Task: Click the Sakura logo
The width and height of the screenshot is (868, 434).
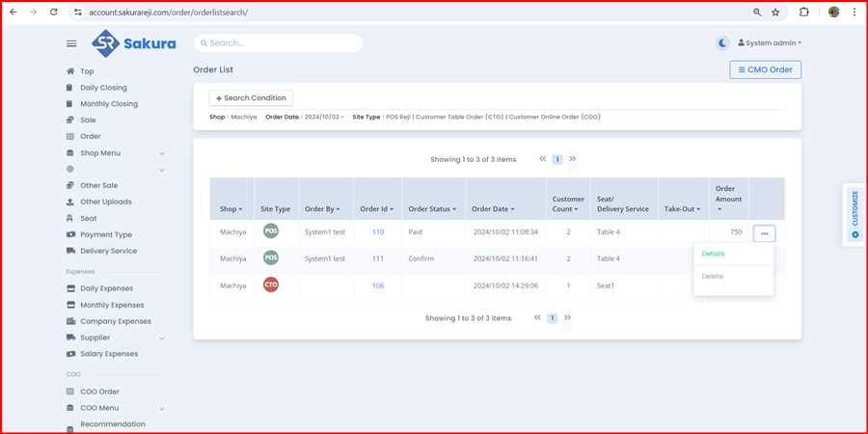Action: 133,43
